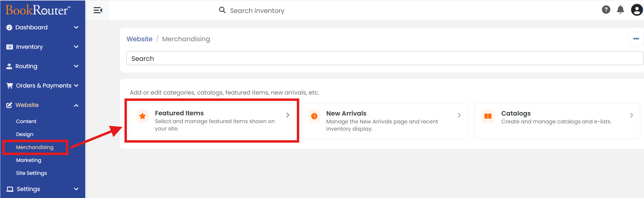Open the Site Settings submenu item
The height and width of the screenshot is (198, 644).
tap(32, 173)
